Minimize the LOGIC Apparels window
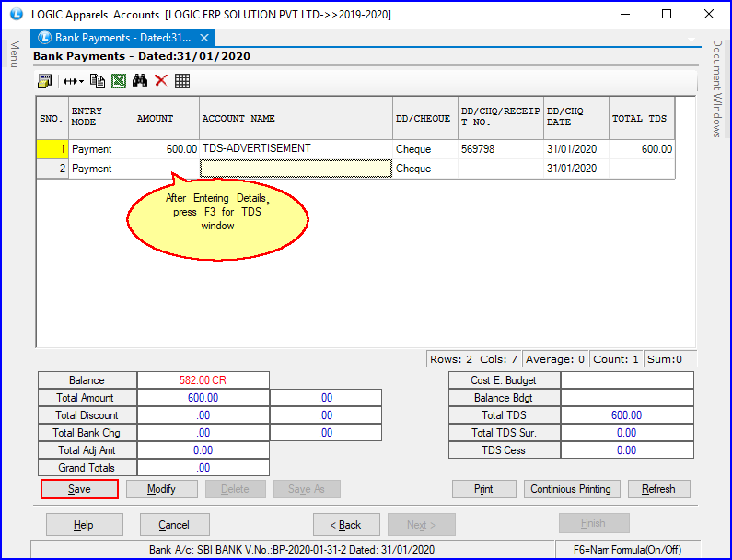Viewport: 732px width, 560px height. [x=625, y=14]
